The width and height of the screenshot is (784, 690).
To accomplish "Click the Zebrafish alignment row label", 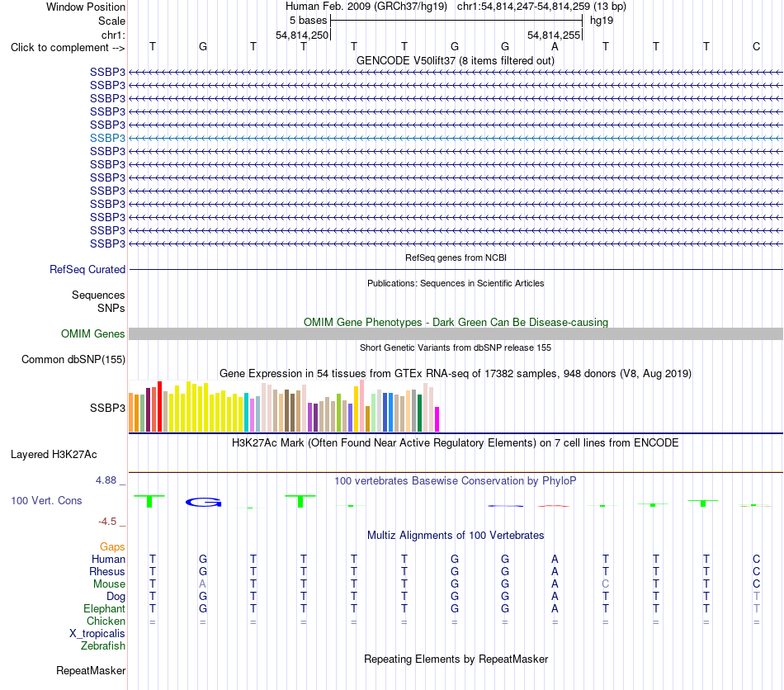I will pos(103,646).
